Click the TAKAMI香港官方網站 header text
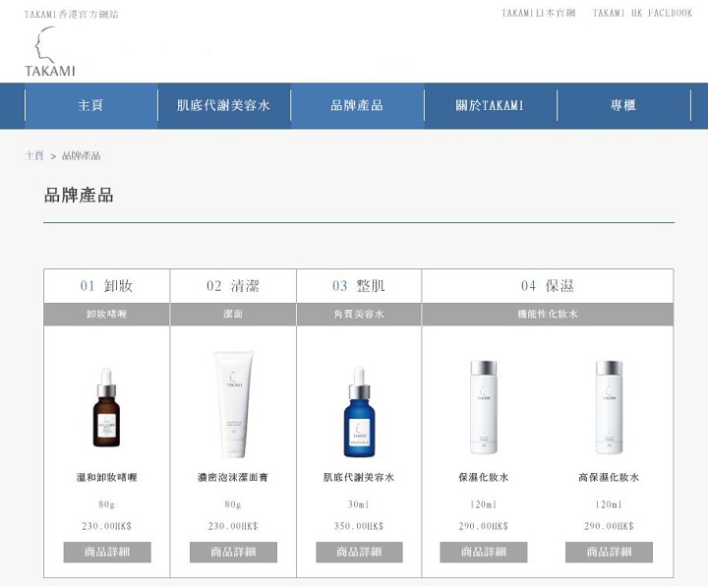The width and height of the screenshot is (708, 588). coord(72,14)
